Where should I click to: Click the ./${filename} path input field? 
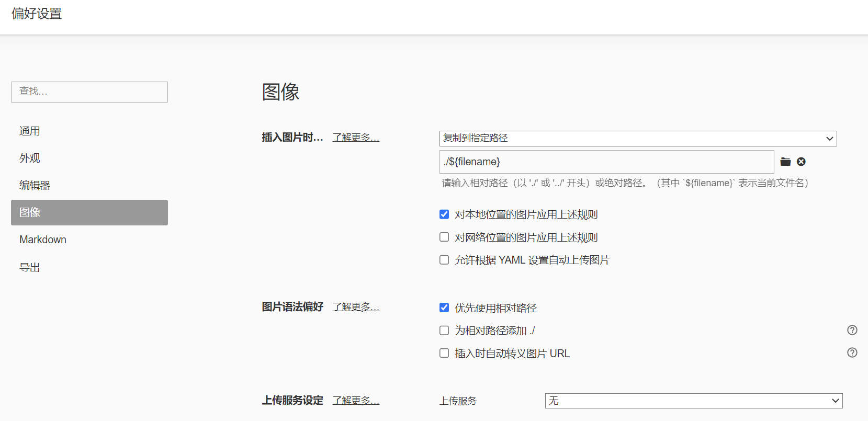(x=606, y=162)
